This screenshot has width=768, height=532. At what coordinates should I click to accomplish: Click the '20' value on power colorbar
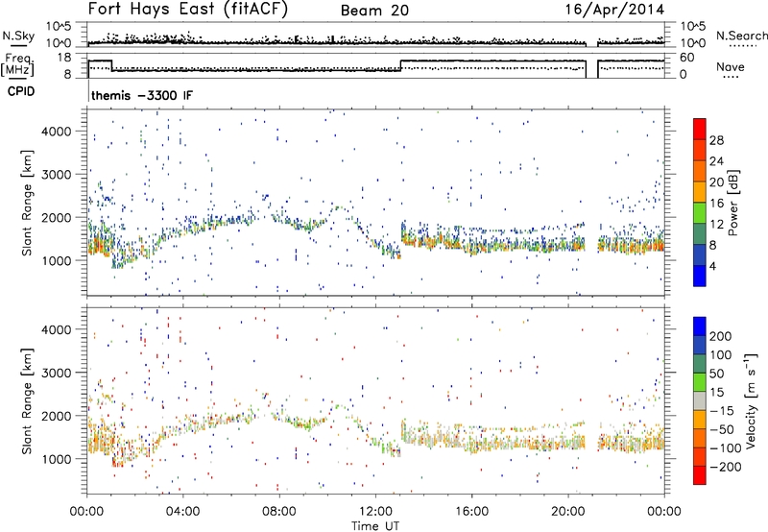[716, 182]
